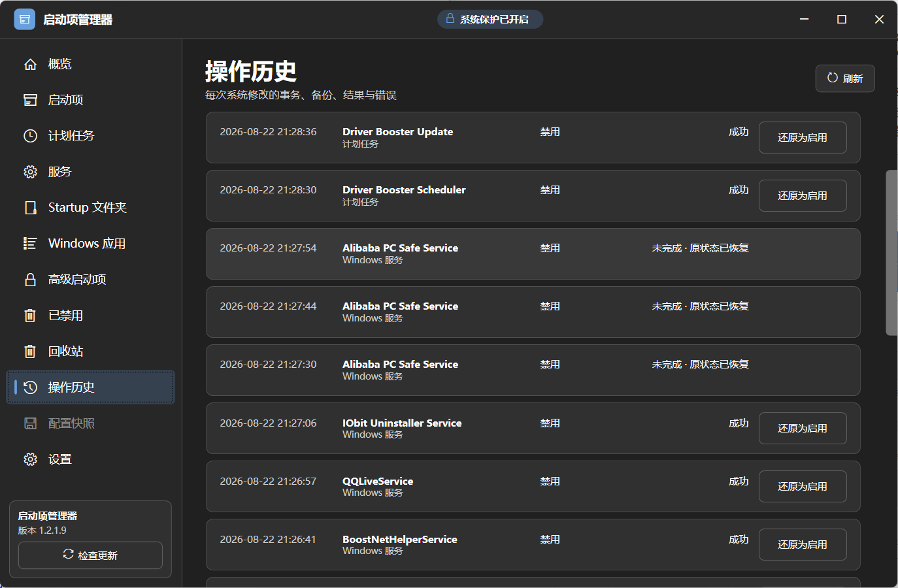Viewport: 898px width, 588px height.
Task: Click the 系统保护已开启 status badge
Action: (x=490, y=19)
